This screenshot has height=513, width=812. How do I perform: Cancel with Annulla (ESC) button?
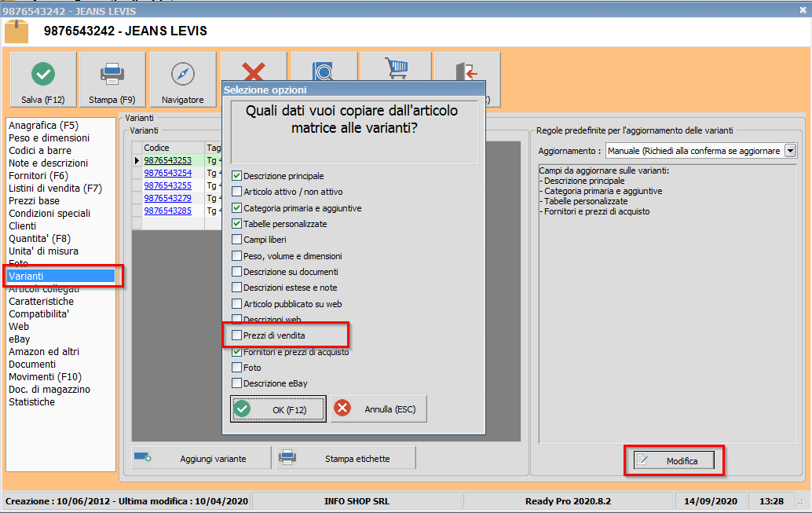379,409
